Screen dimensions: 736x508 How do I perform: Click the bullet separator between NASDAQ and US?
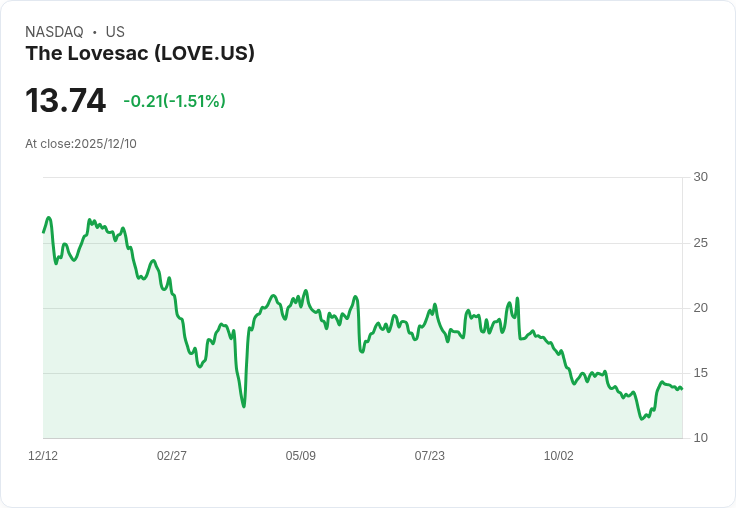tap(94, 32)
